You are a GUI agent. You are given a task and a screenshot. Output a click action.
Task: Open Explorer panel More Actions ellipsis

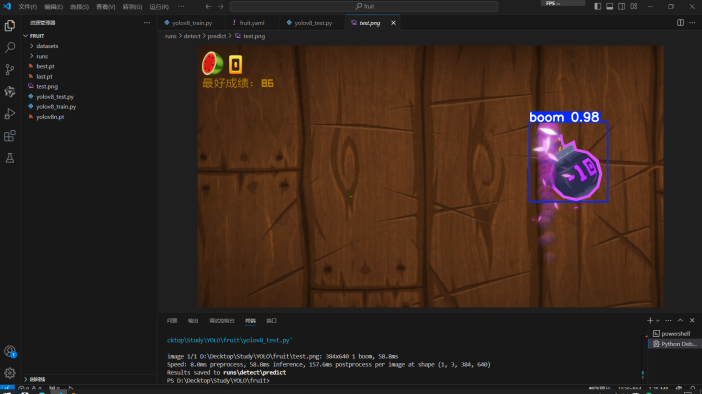pyautogui.click(x=147, y=22)
